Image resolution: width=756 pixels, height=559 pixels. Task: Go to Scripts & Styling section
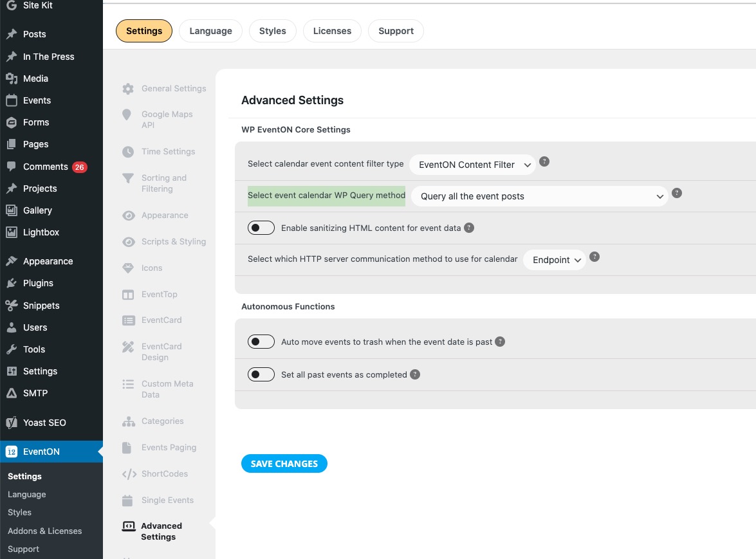pos(174,242)
